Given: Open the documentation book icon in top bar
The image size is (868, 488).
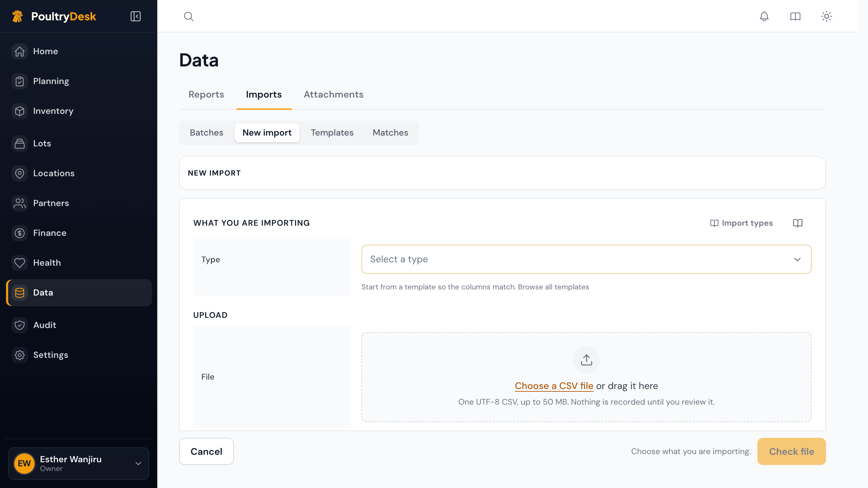Looking at the screenshot, I should [795, 16].
